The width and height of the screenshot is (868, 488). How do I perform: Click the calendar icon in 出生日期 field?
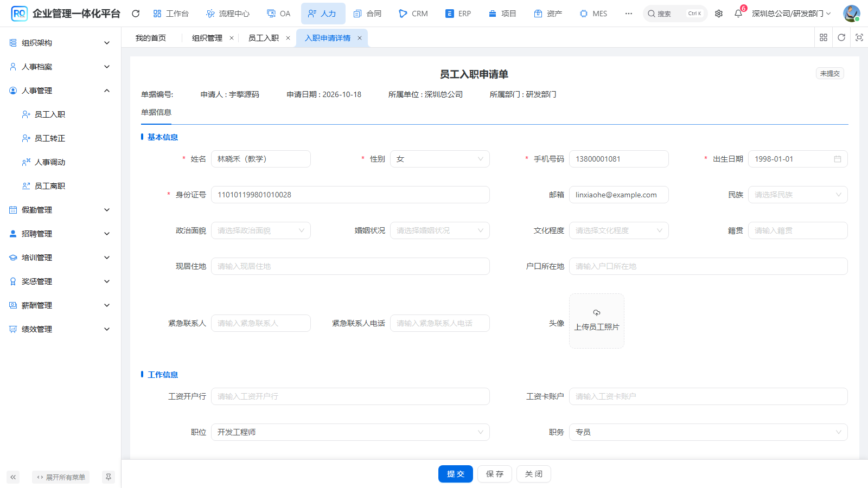click(x=838, y=159)
